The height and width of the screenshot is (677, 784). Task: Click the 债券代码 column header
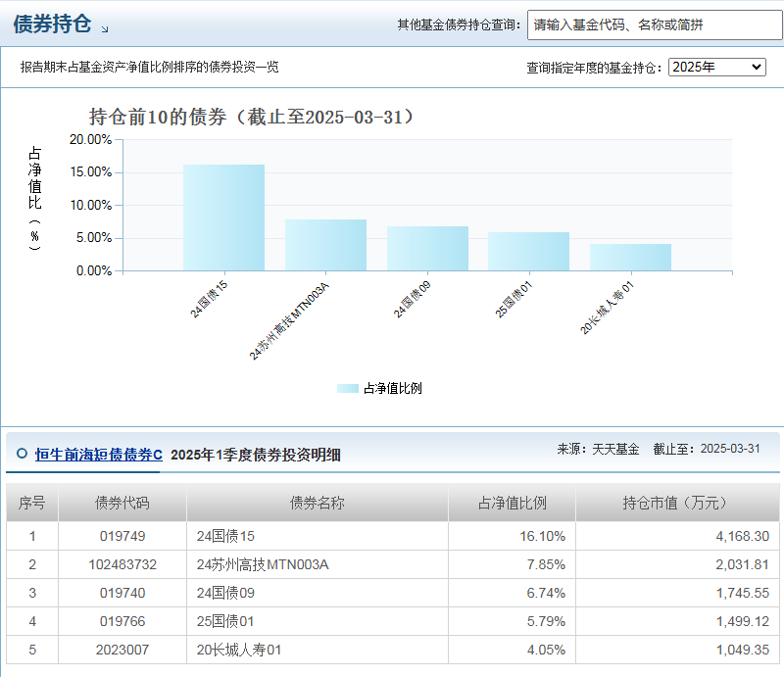(122, 503)
